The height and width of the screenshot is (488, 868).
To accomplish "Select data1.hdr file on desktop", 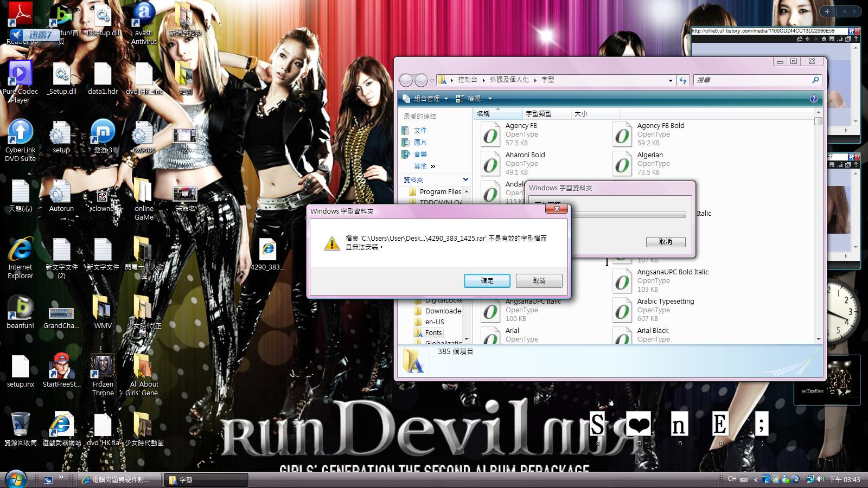I will pos(103,79).
